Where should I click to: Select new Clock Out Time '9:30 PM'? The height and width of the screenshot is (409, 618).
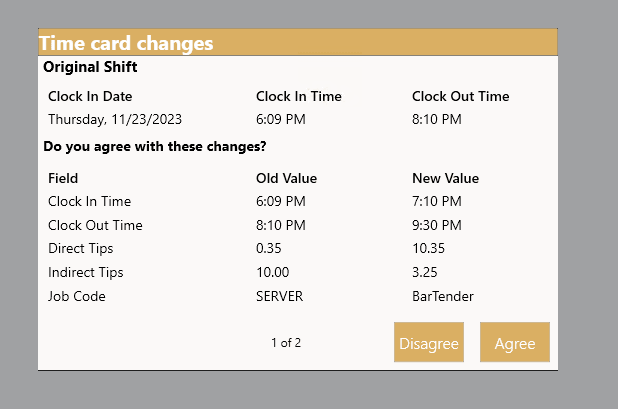pyautogui.click(x=437, y=225)
